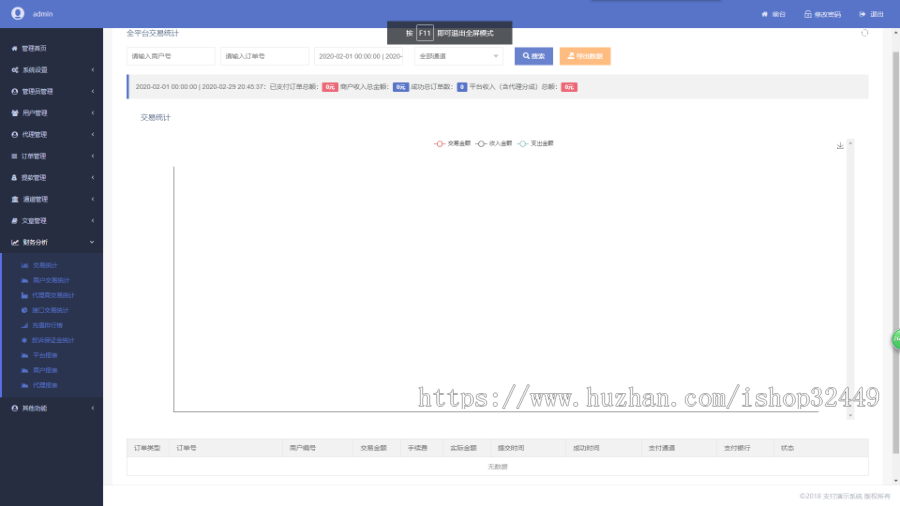Click the refresh icon at top right of page
900x506 pixels.
click(x=864, y=33)
